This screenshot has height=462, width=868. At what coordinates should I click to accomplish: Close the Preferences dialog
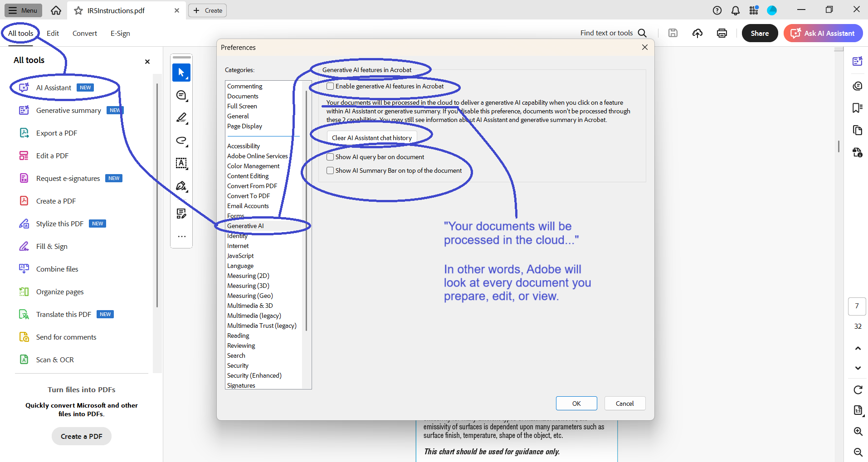tap(645, 47)
